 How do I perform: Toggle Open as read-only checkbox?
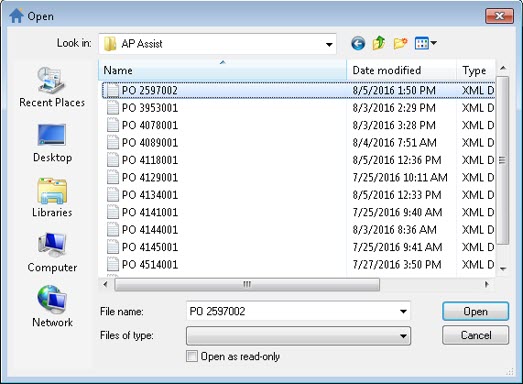pos(191,356)
